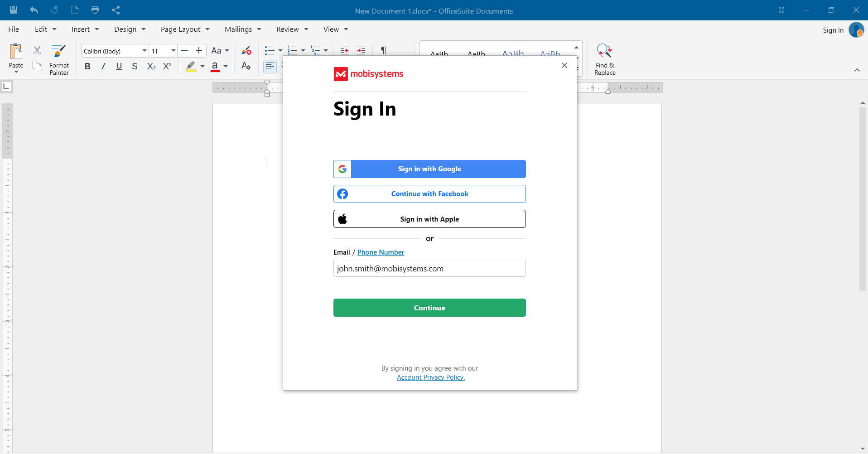Click the Clear Formatting eraser icon
This screenshot has height=454, width=868.
pyautogui.click(x=246, y=50)
